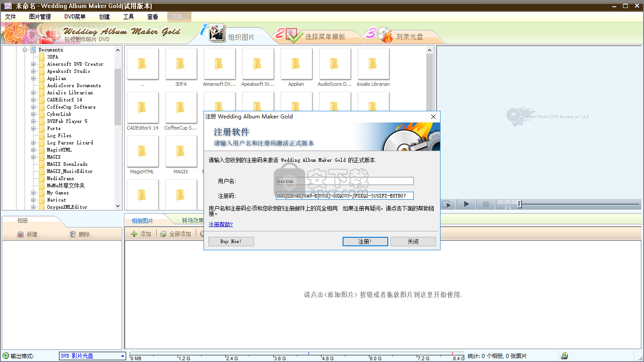The width and height of the screenshot is (644, 362).
Task: Click the preview mode icon left of play
Action: tap(447, 204)
